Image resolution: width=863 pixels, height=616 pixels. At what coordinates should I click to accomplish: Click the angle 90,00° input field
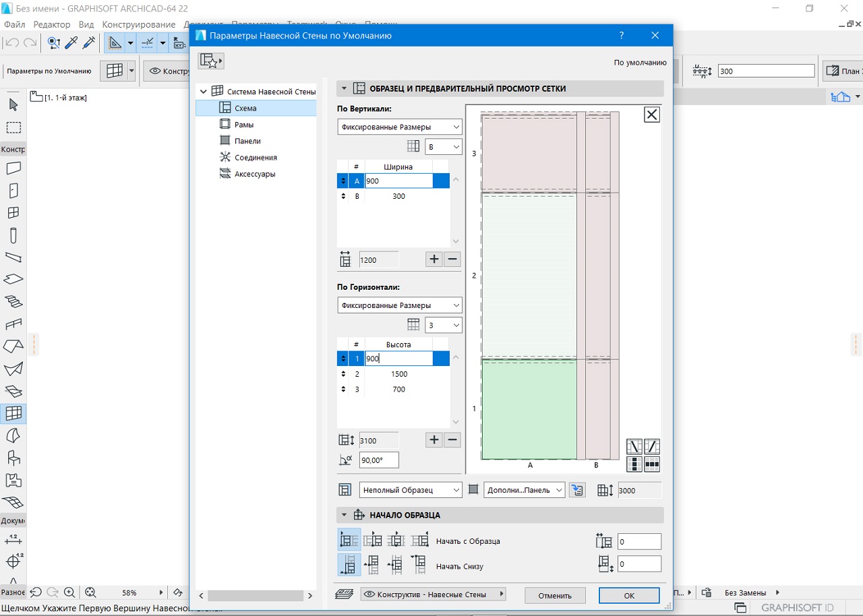coord(378,460)
